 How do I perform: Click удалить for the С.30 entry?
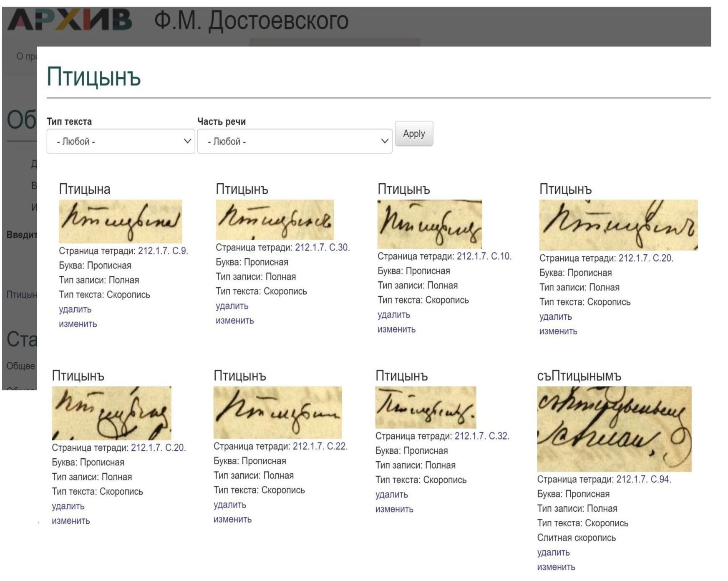pos(232,306)
